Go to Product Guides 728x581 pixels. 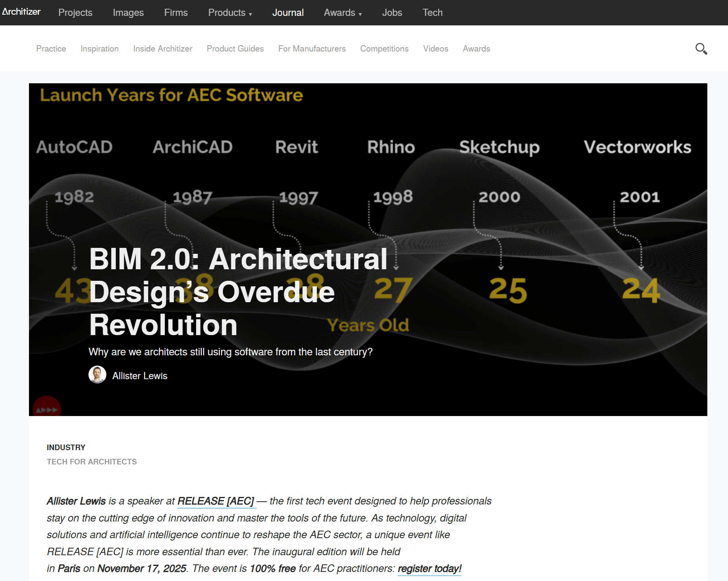pyautogui.click(x=235, y=49)
